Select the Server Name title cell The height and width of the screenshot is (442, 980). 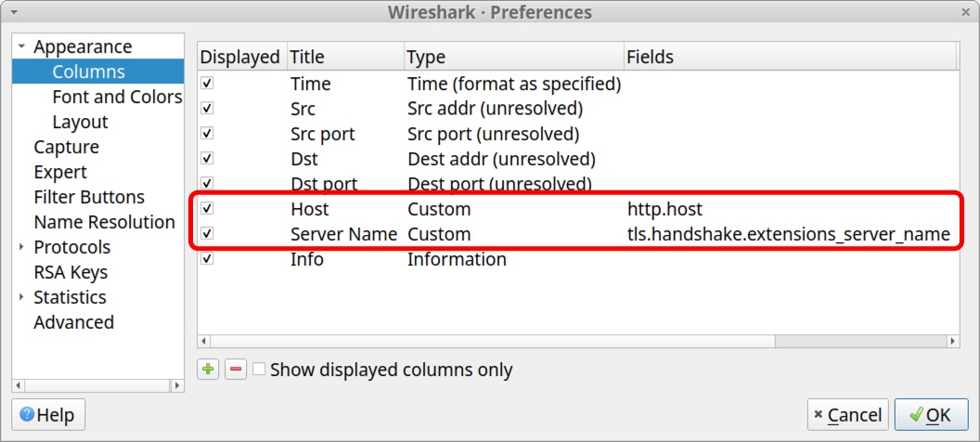pos(343,233)
